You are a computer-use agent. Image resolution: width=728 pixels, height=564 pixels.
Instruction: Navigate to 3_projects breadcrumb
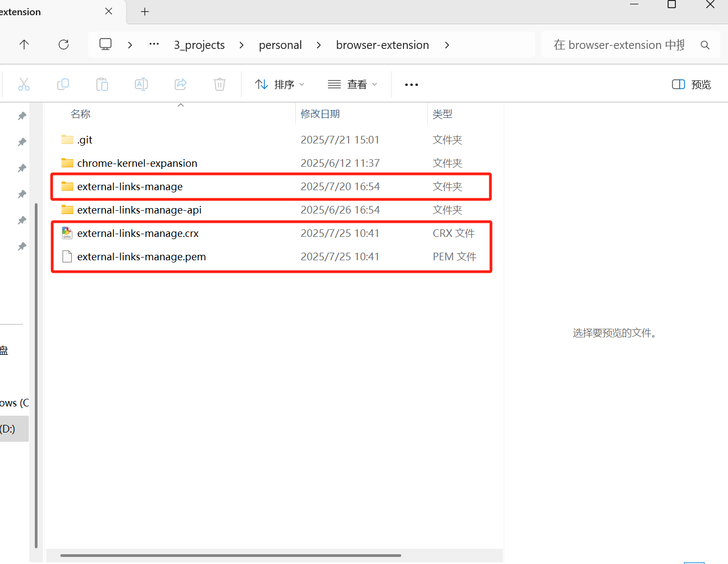point(199,45)
